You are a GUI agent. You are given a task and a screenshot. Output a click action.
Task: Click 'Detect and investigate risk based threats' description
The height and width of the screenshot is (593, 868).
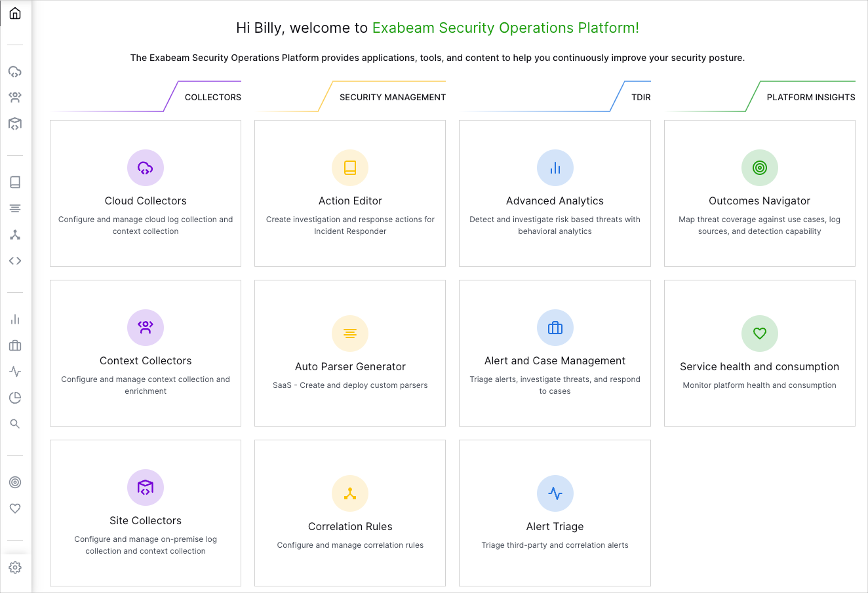(555, 225)
